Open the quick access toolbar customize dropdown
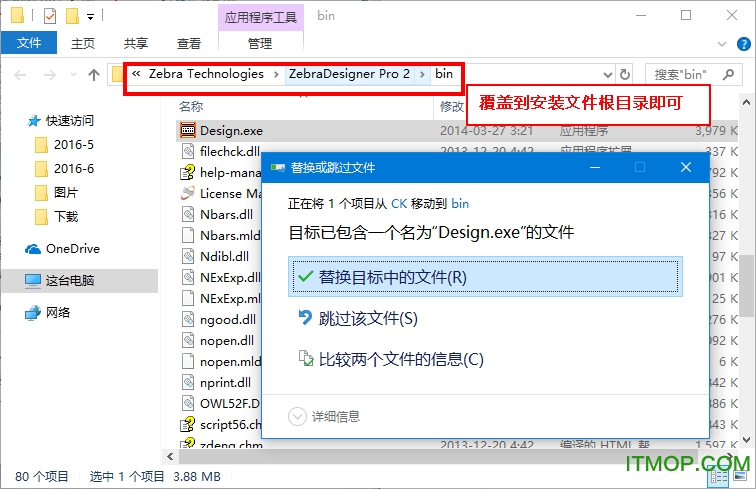 (90, 17)
